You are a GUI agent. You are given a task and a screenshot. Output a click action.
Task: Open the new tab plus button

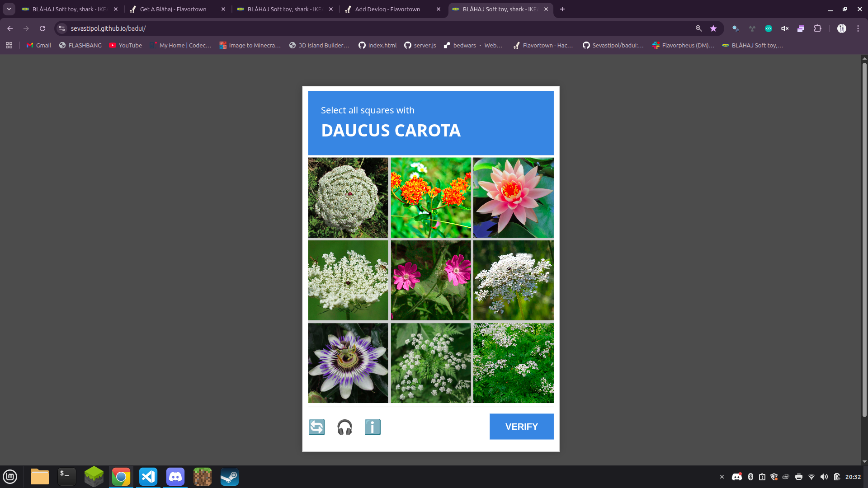[562, 9]
